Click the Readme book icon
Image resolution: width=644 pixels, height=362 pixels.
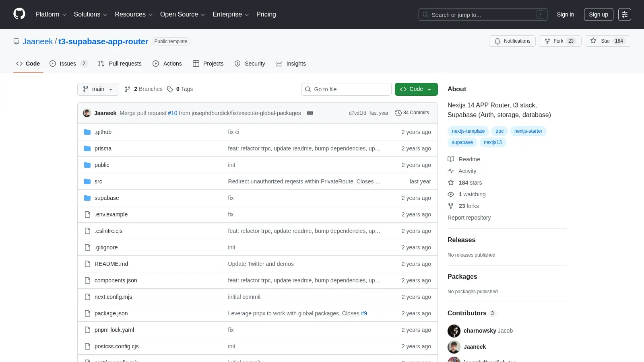pos(451,159)
